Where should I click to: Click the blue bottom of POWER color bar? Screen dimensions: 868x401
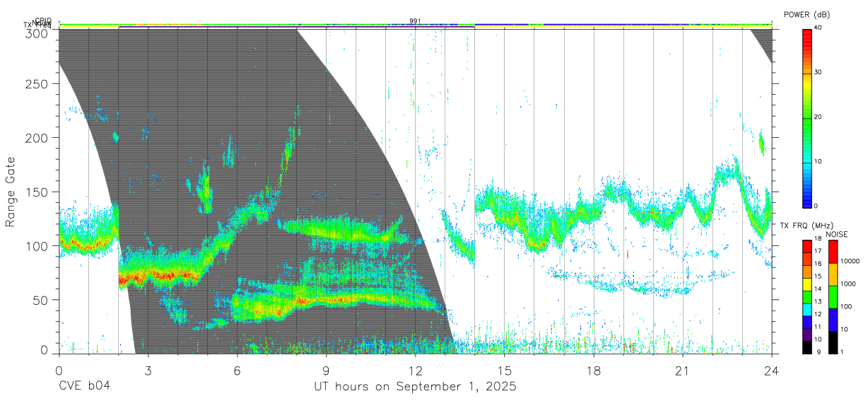click(807, 198)
